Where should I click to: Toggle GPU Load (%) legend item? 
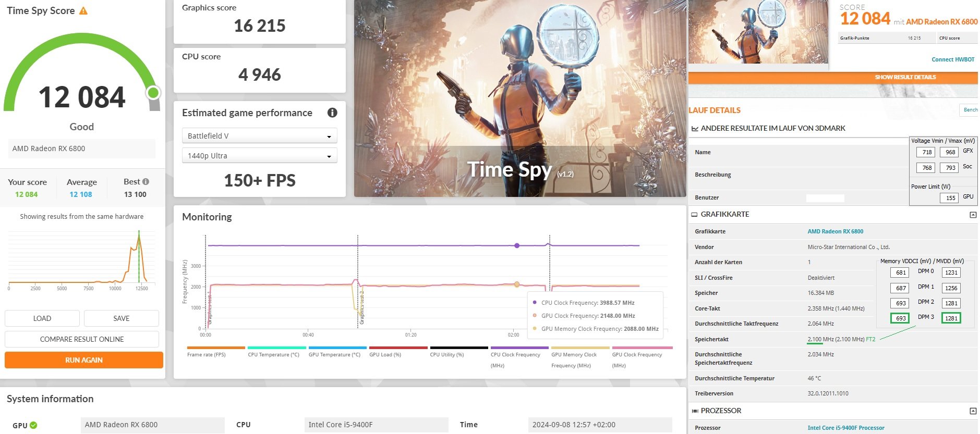tap(398, 352)
